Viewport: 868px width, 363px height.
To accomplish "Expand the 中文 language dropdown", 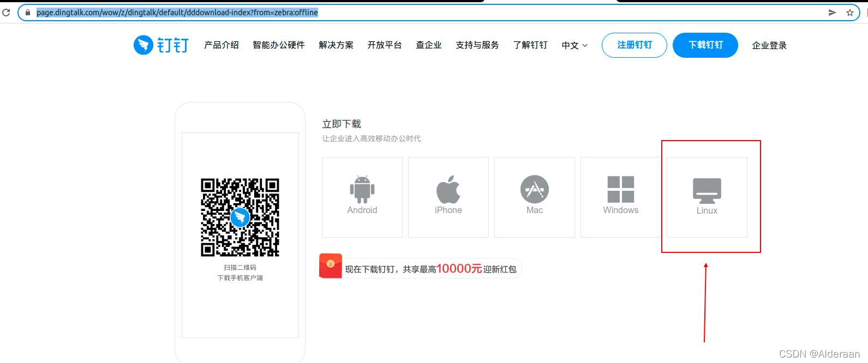I will point(574,45).
